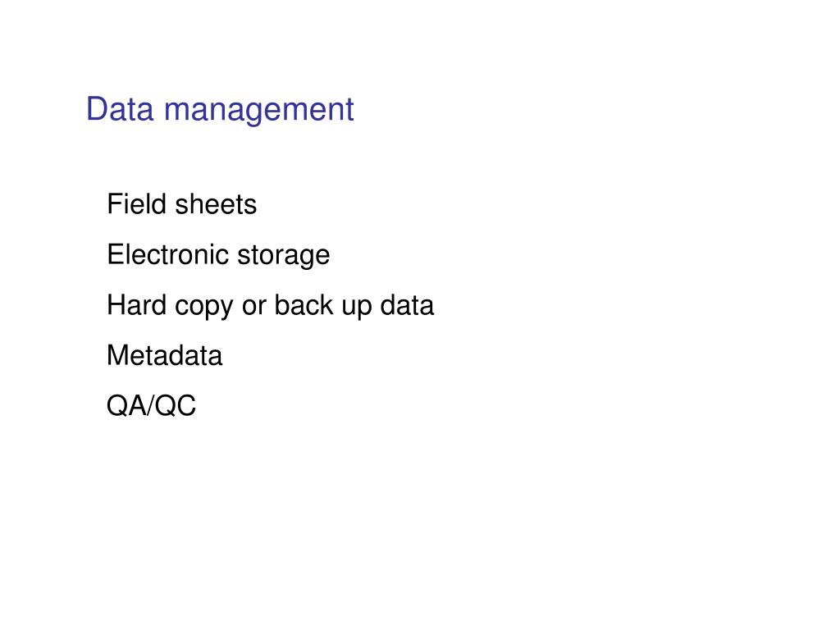Click the word 'copy'
This screenshot has width=840, height=630.
(204, 307)
